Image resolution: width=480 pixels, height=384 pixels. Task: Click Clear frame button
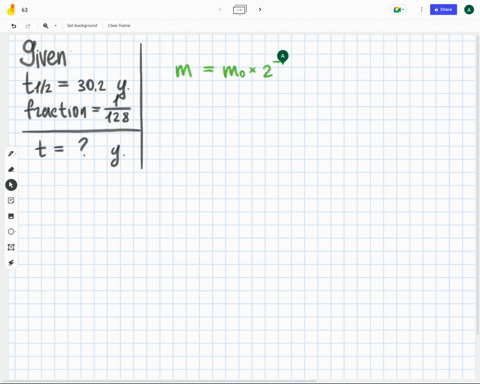tap(119, 26)
